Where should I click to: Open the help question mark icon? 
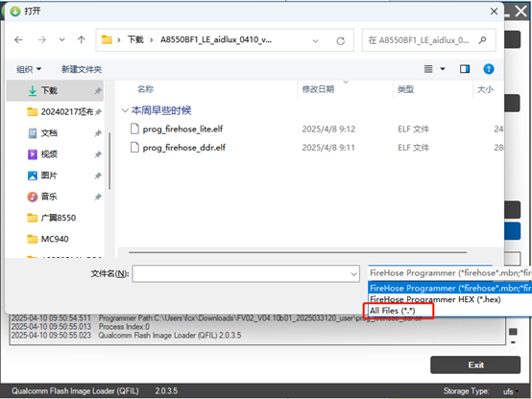tap(488, 69)
